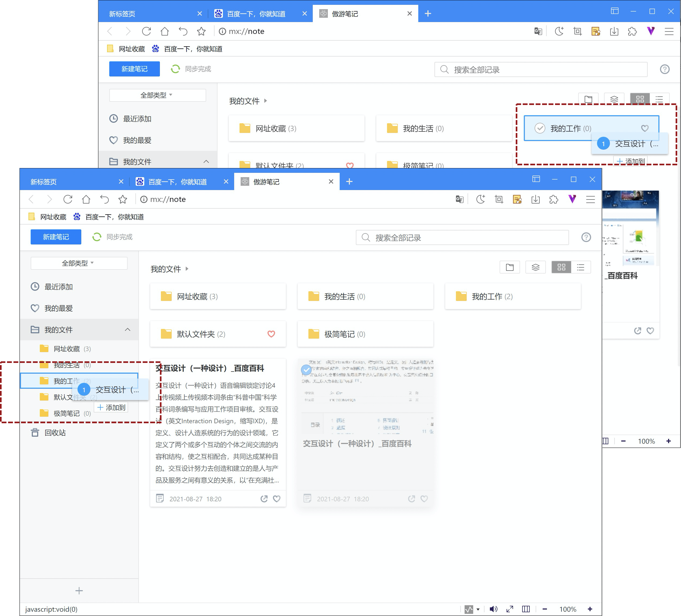Zoom in with plus in front status bar
The width and height of the screenshot is (681, 616).
[x=590, y=609]
